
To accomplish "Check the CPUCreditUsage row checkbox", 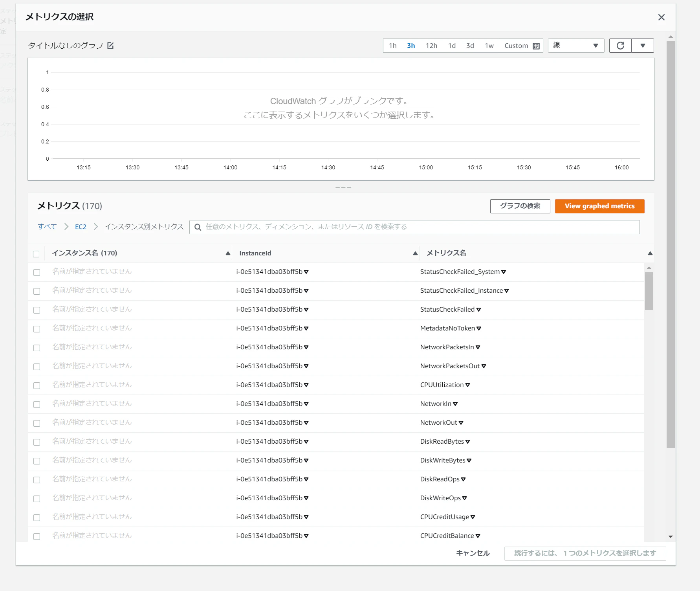I will click(x=37, y=518).
